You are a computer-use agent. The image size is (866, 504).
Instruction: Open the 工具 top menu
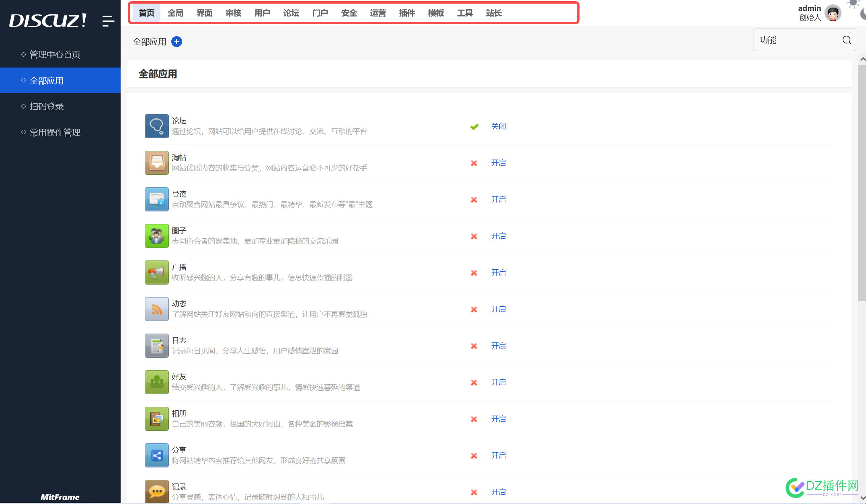465,13
